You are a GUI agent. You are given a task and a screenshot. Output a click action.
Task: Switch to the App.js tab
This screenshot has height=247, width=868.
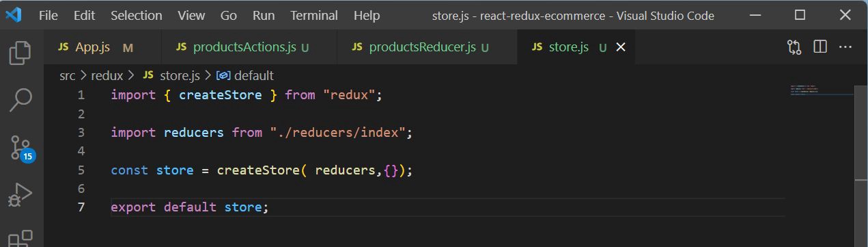pyautogui.click(x=103, y=47)
